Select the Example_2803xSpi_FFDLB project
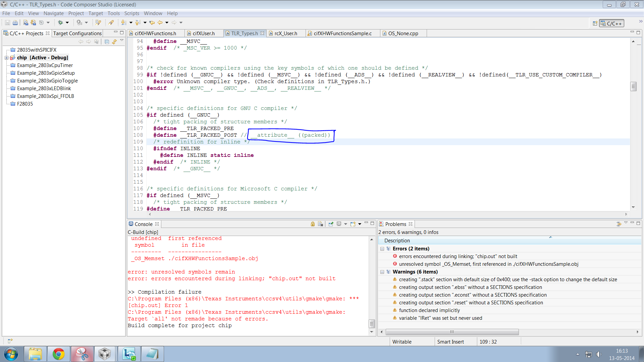 pos(46,96)
